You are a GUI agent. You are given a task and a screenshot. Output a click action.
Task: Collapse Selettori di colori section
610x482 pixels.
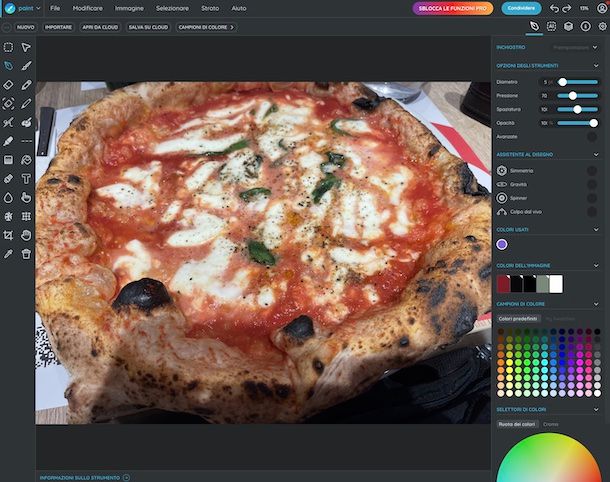[x=596, y=409]
